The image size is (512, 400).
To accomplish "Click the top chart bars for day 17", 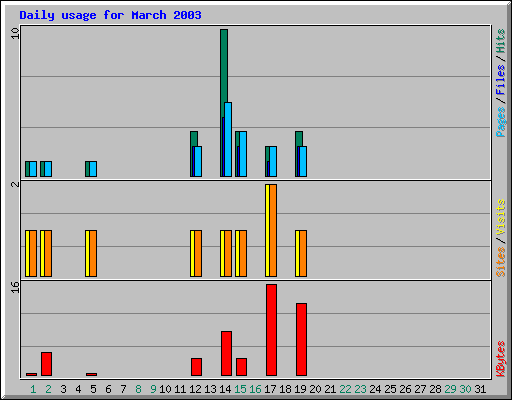I will tap(271, 161).
